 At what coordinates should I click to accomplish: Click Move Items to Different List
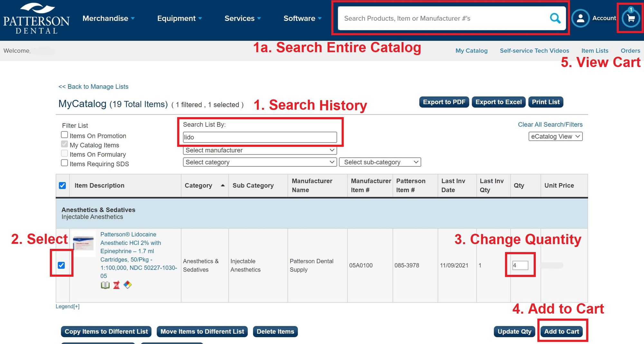tap(202, 331)
